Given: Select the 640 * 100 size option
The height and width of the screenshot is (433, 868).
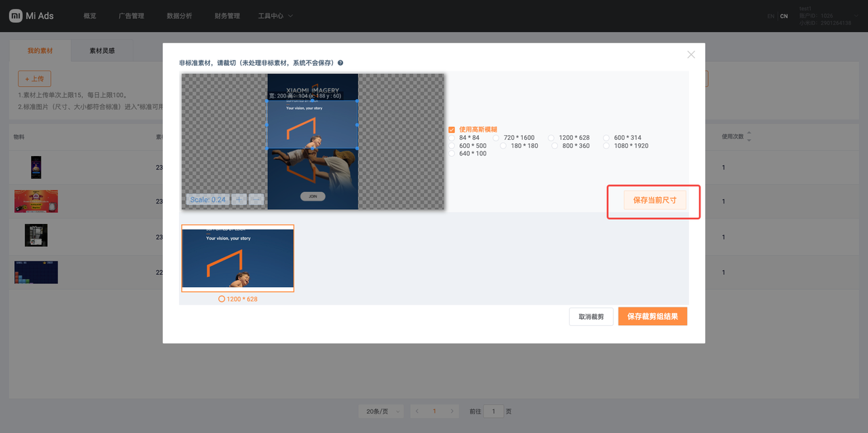Looking at the screenshot, I should click(452, 154).
